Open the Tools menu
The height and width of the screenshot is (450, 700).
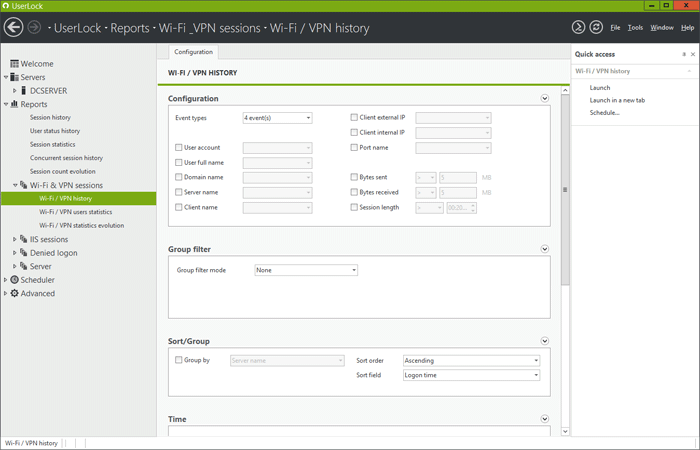click(x=635, y=28)
